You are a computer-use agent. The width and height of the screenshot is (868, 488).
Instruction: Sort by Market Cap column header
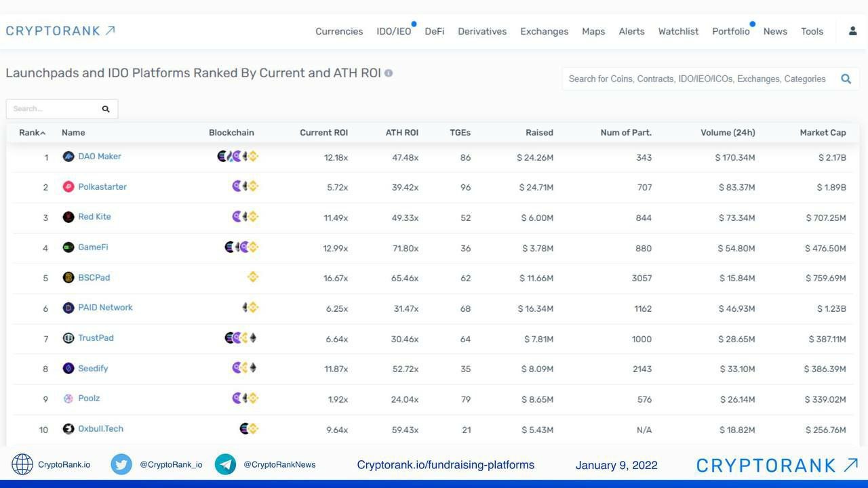[823, 133]
